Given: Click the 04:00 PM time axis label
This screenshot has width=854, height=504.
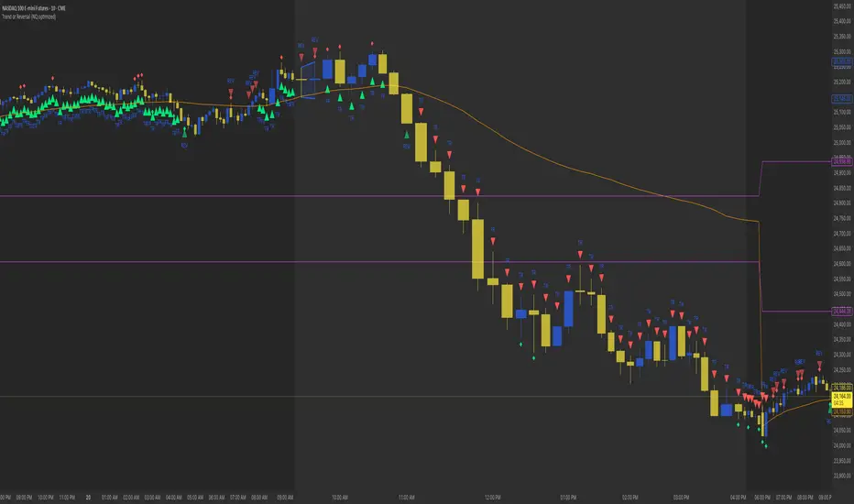Looking at the screenshot, I should tap(738, 498).
